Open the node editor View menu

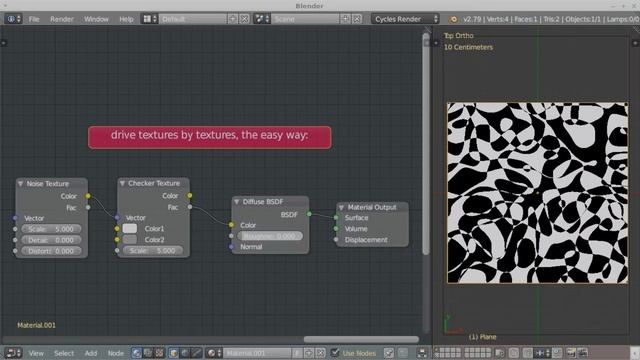point(36,353)
